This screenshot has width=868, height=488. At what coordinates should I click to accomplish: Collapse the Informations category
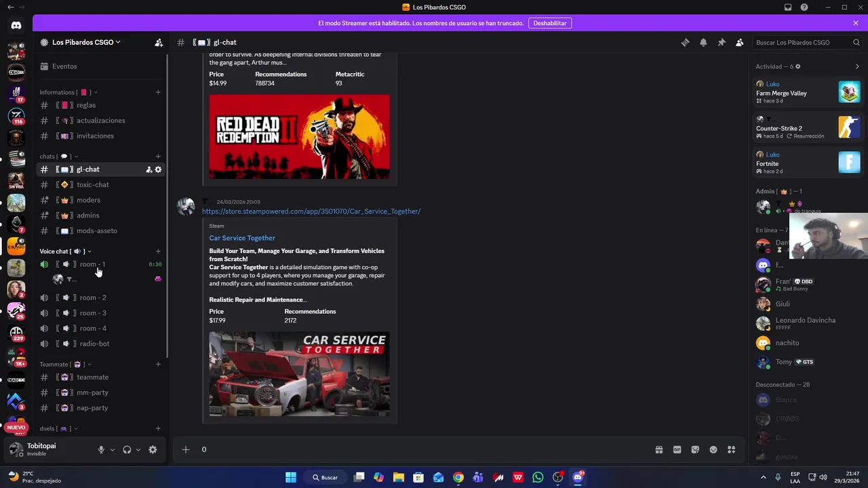point(68,92)
